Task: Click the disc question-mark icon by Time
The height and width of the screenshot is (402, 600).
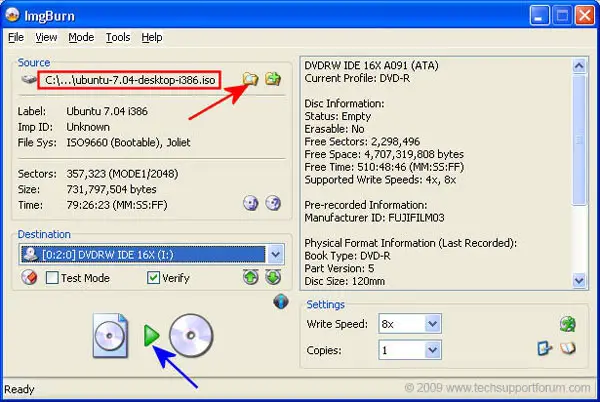Action: point(273,203)
